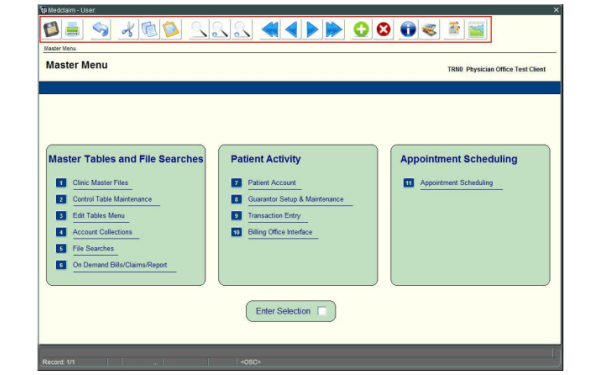Click the green plus Add record icon
The height and width of the screenshot is (375, 600).
point(361,29)
